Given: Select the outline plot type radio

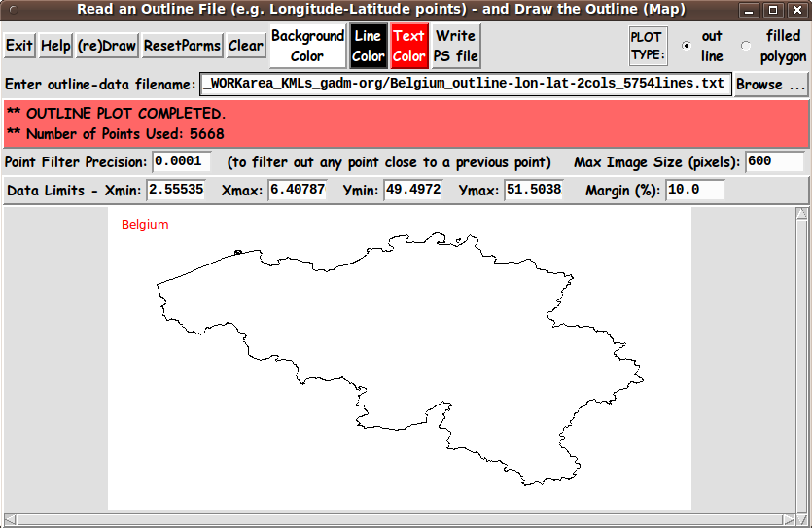Looking at the screenshot, I should click(x=687, y=46).
